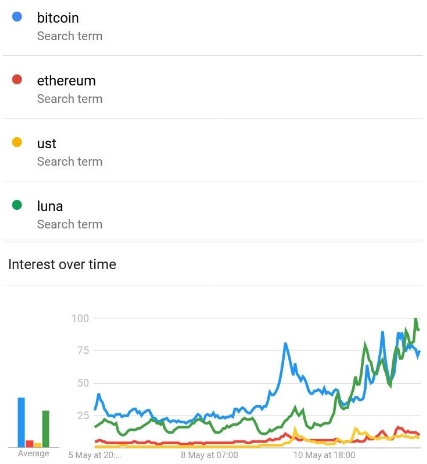Viewport: 427px width, 464px height.
Task: Click the blue bitcoin average bar
Action: click(x=21, y=422)
